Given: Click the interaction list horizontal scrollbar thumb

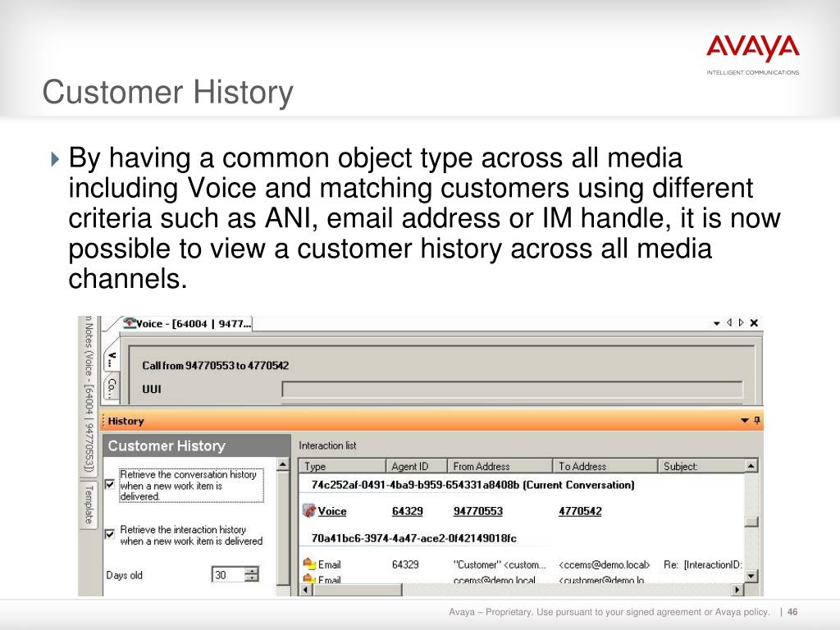Looking at the screenshot, I should [x=358, y=590].
